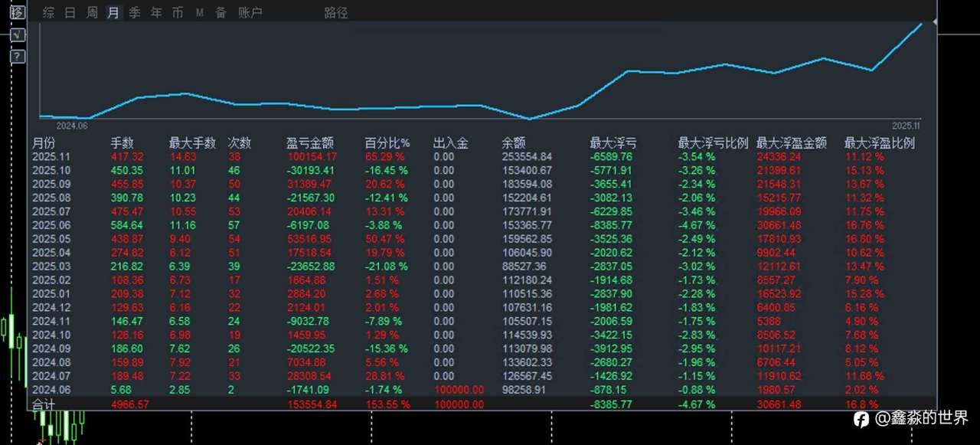This screenshot has height=445, width=980.
Task: Click the 移 move icon in left sidebar
Action: coord(16,11)
